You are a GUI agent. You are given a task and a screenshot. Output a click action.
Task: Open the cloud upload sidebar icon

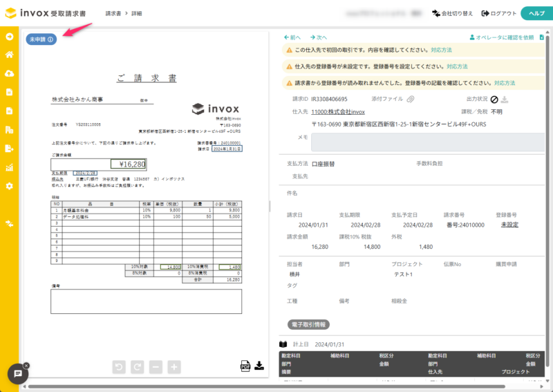[10, 73]
